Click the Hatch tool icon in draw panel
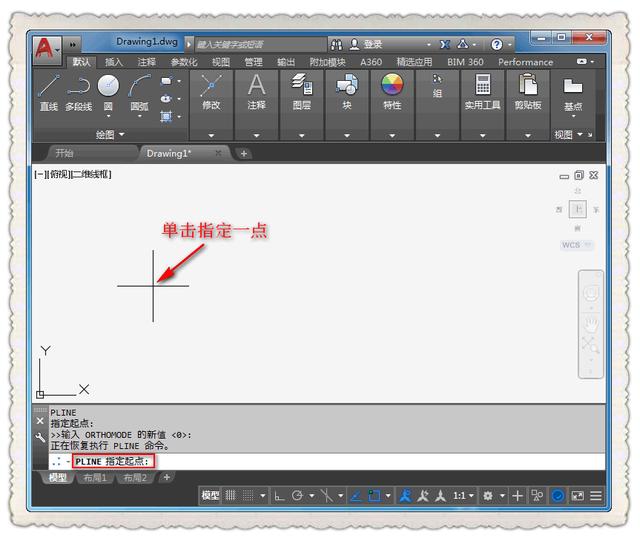This screenshot has height=544, width=640. pyautogui.click(x=167, y=116)
